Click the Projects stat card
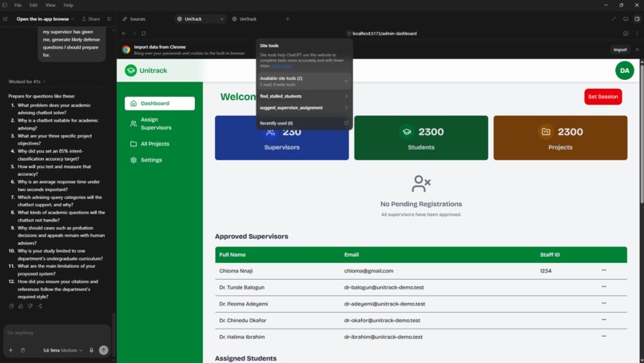The width and height of the screenshot is (644, 363). (560, 138)
